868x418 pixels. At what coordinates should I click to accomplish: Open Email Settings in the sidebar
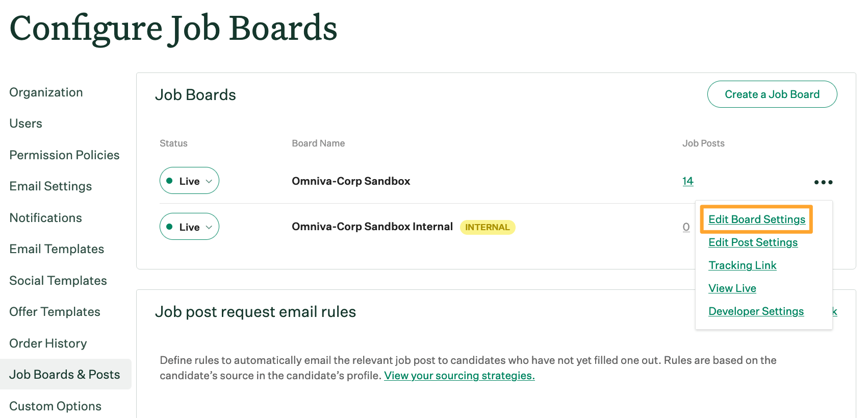coord(50,186)
